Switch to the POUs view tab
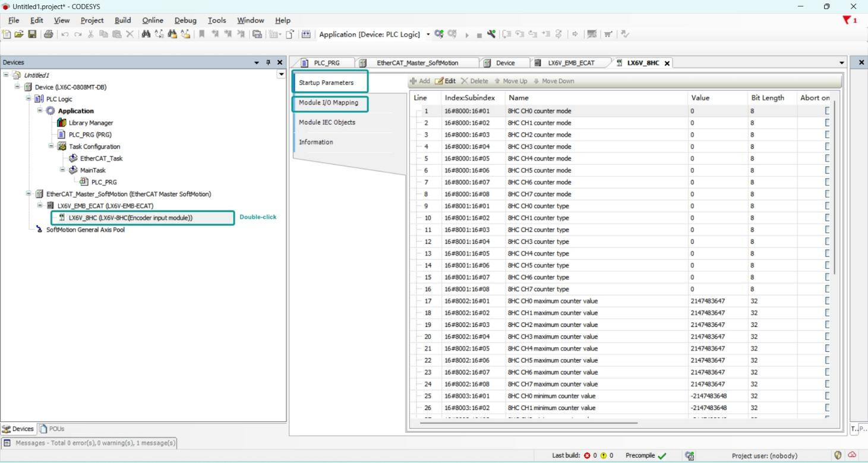Viewport: 868px width, 463px height. click(x=52, y=429)
